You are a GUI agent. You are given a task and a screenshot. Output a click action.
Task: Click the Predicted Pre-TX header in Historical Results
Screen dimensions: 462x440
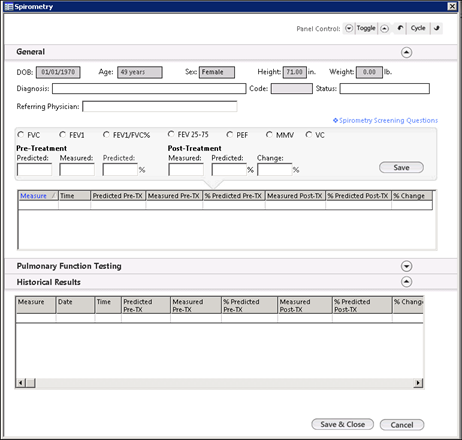coord(146,305)
